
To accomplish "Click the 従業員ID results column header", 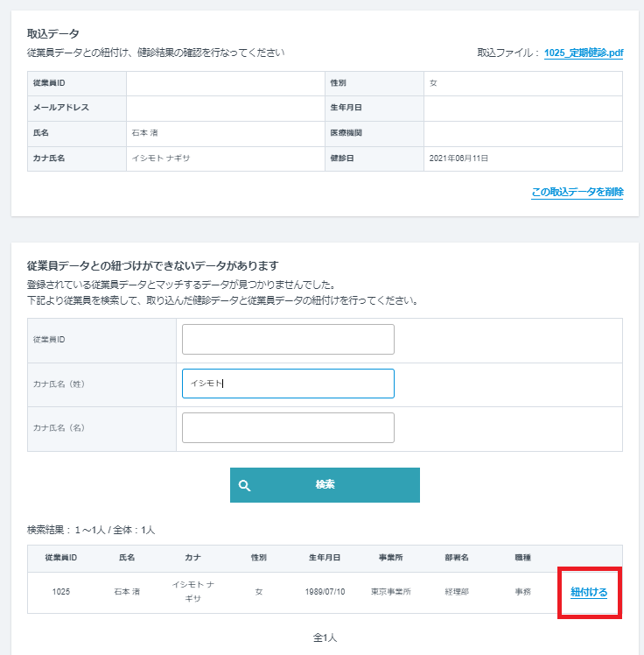I will click(61, 558).
